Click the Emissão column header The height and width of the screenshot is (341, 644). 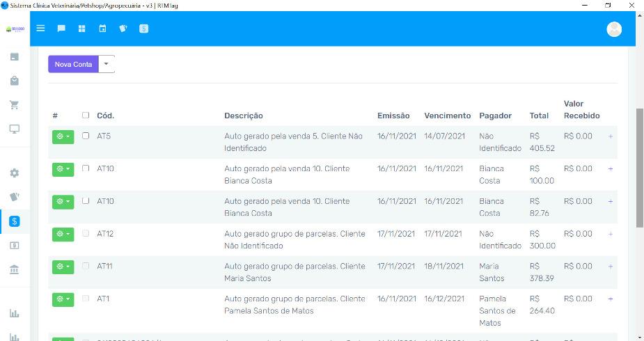tap(393, 116)
